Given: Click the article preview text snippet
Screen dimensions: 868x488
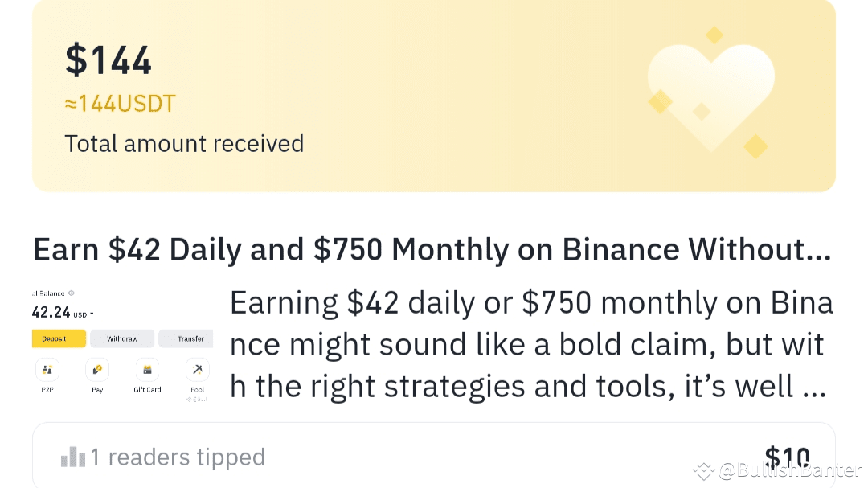Looking at the screenshot, I should 530,345.
